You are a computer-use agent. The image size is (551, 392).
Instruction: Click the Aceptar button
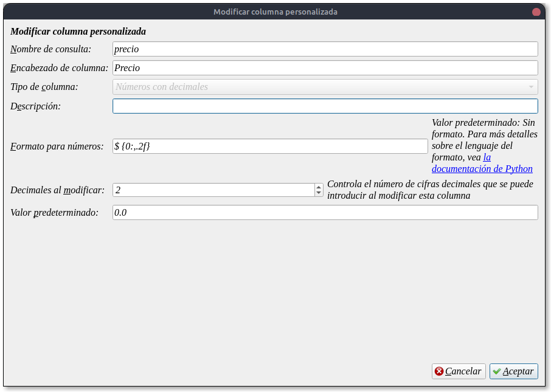(x=513, y=371)
